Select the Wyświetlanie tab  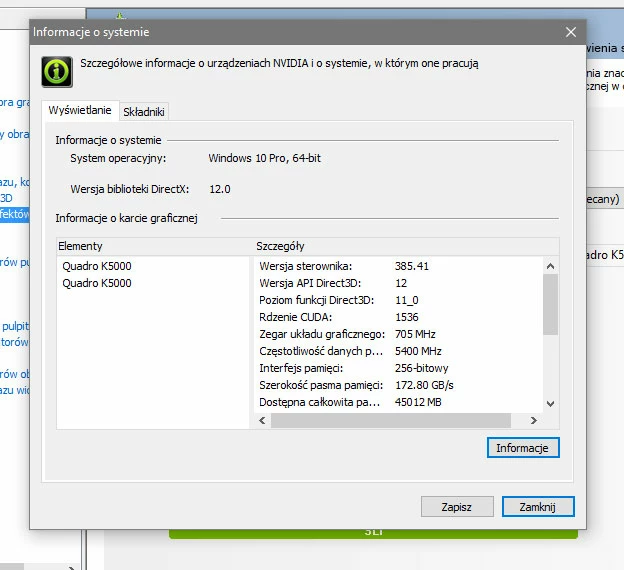click(80, 110)
